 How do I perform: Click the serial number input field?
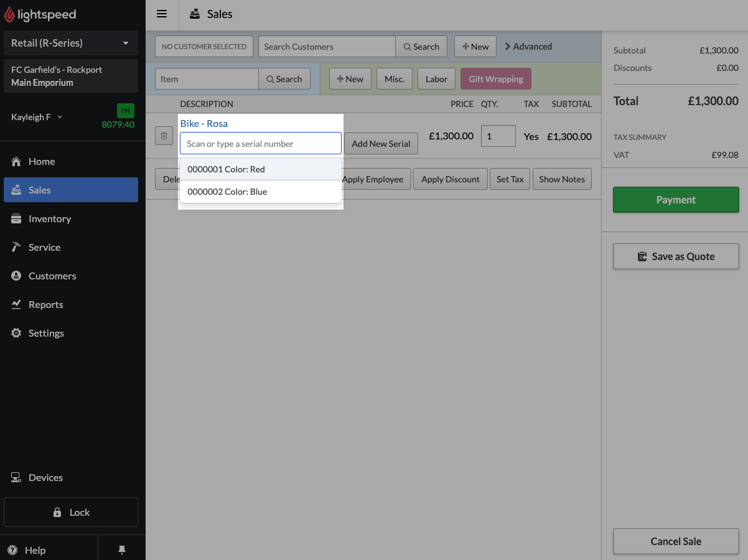[261, 143]
